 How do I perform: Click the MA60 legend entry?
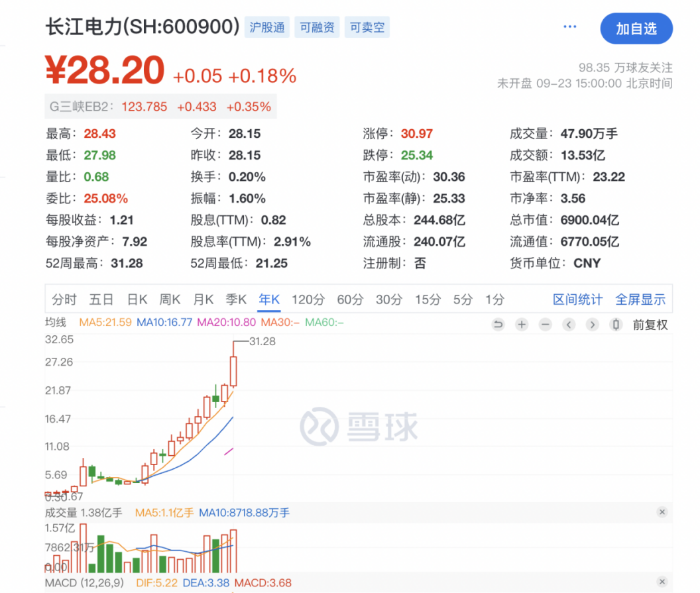[x=324, y=322]
